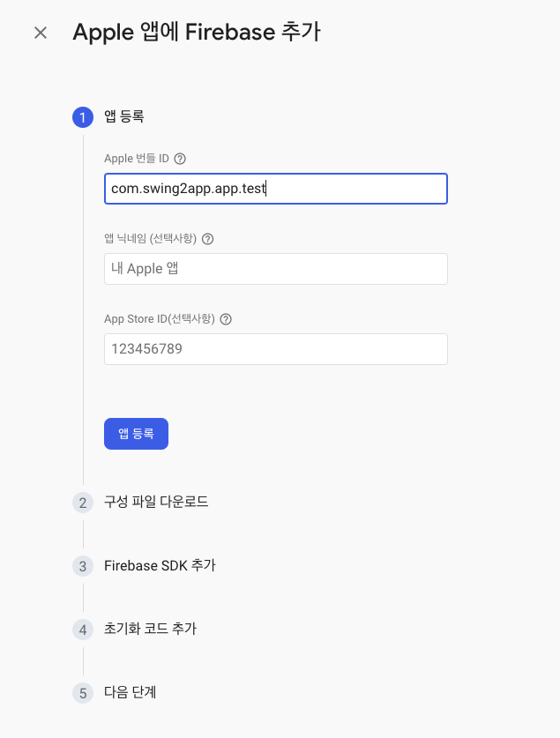Click the step 1 number circle

click(x=83, y=117)
